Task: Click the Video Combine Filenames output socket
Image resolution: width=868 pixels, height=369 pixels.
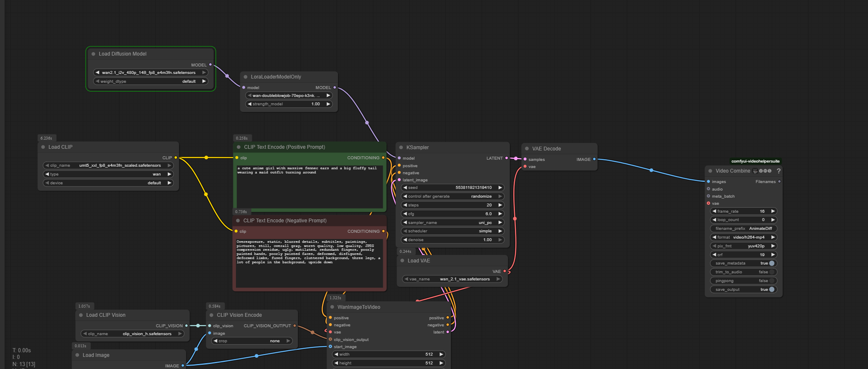Action: [779, 181]
